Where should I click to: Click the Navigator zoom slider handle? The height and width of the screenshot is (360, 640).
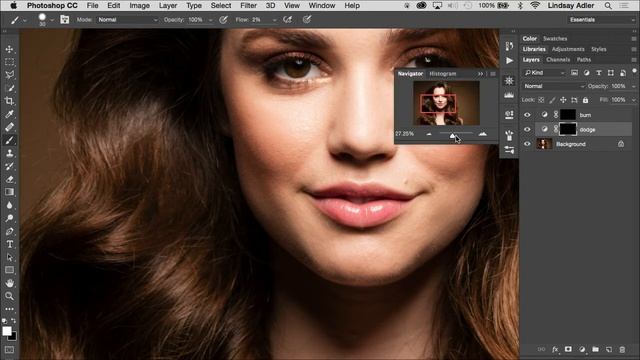[x=452, y=136]
